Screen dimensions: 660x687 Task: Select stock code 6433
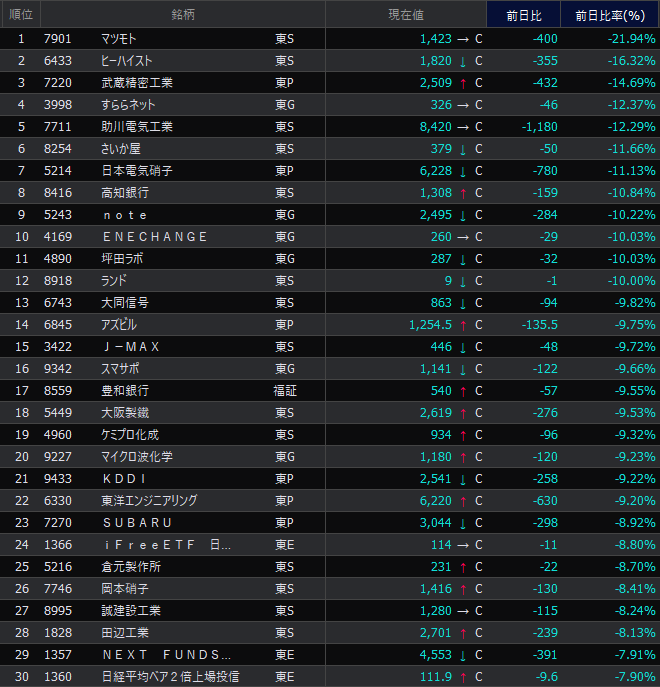57,61
